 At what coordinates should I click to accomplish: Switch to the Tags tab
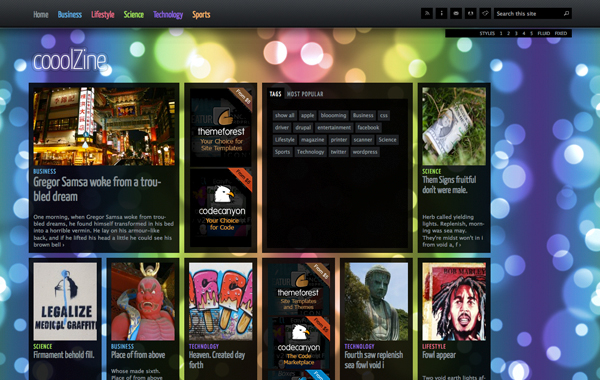coord(275,94)
